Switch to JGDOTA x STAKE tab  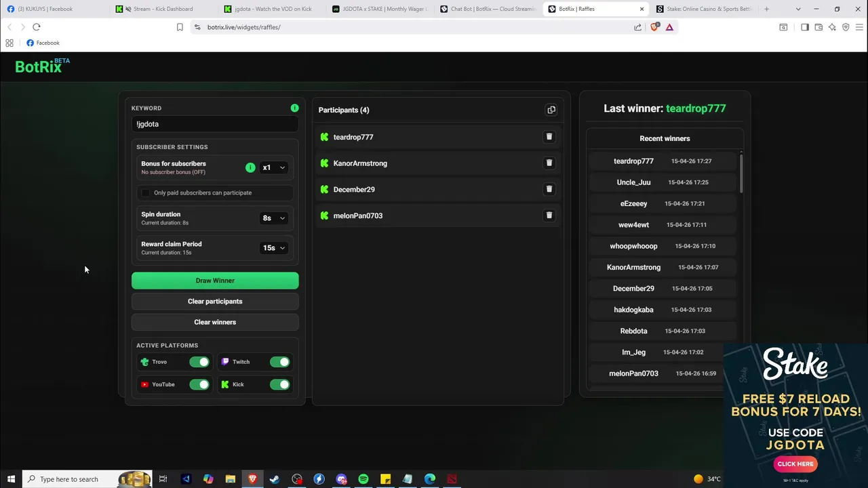tap(380, 9)
